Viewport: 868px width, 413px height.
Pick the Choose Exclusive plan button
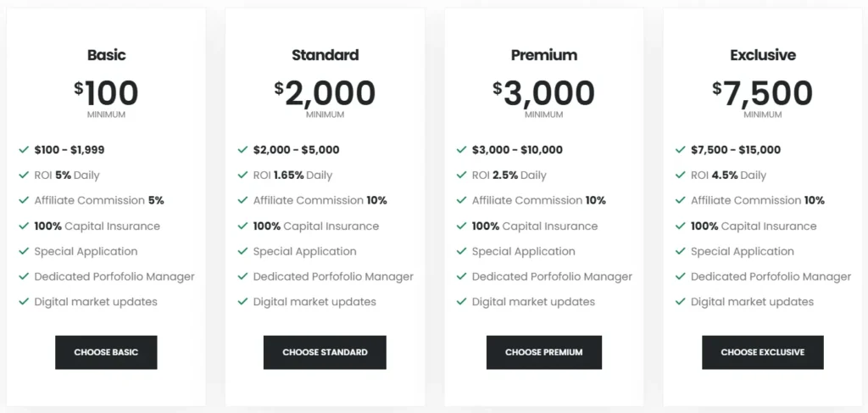coord(762,352)
